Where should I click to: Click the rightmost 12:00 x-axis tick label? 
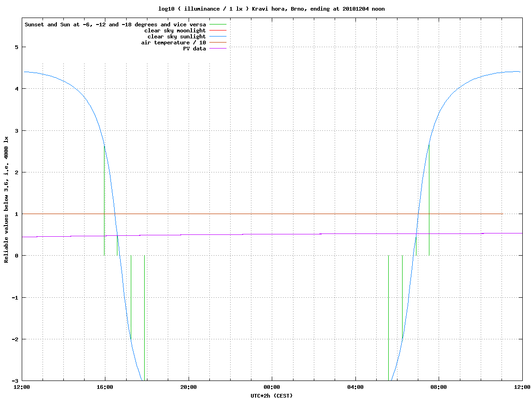[x=522, y=387]
